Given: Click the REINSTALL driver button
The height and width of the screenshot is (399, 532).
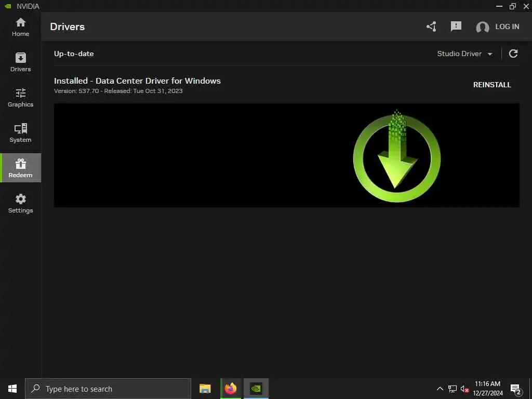Looking at the screenshot, I should 492,85.
